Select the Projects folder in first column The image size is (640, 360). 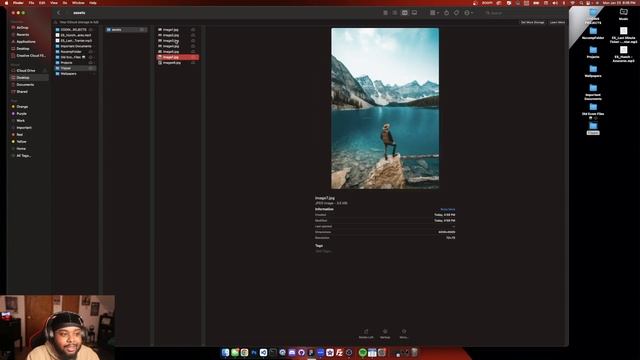(x=76, y=62)
